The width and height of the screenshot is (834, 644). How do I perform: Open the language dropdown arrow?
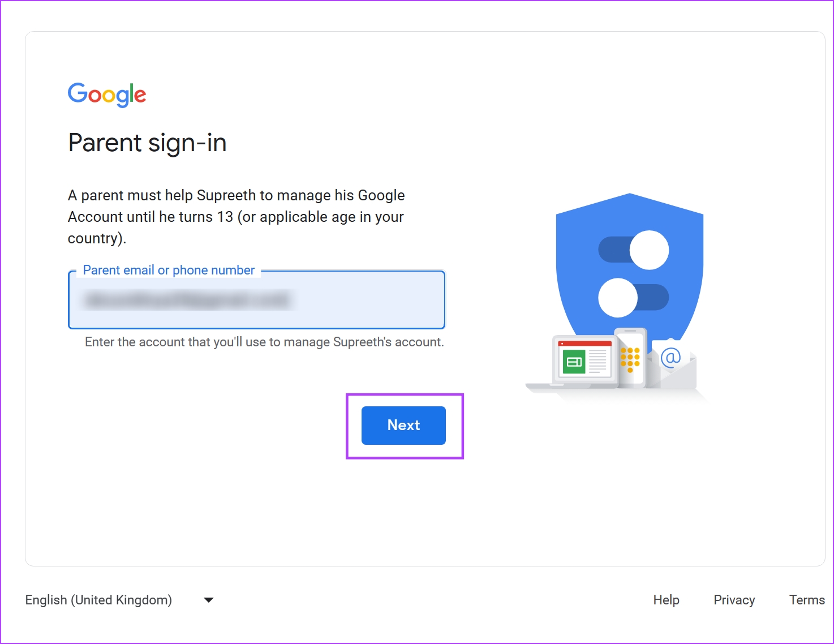209,600
